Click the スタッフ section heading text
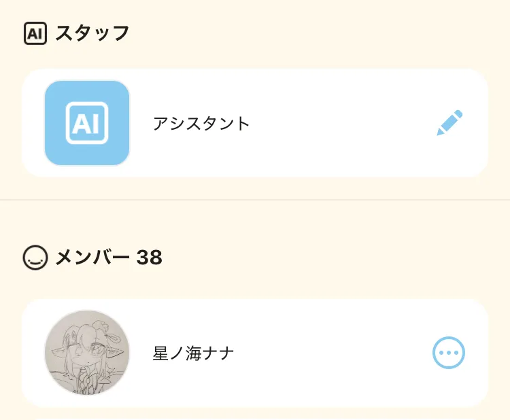The image size is (510, 420). pyautogui.click(x=92, y=33)
